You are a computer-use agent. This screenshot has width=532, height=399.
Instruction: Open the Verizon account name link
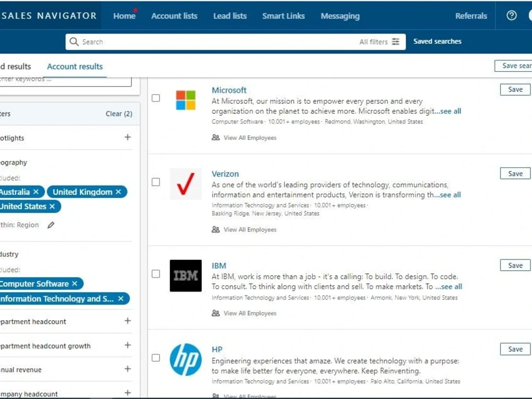coord(225,174)
